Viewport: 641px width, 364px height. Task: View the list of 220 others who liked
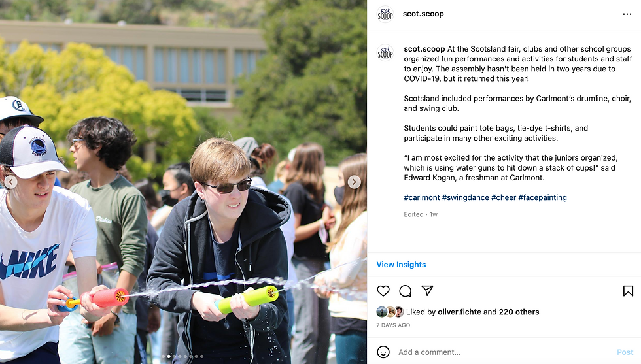pos(519,312)
